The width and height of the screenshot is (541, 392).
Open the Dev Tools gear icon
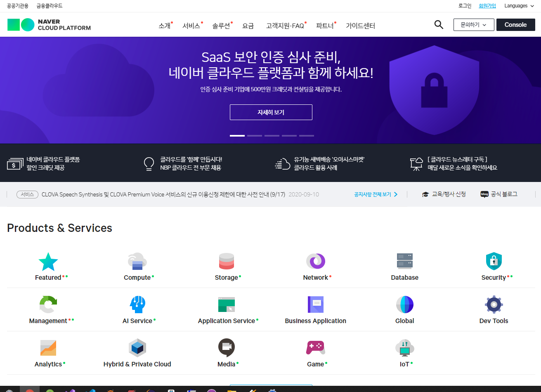494,305
